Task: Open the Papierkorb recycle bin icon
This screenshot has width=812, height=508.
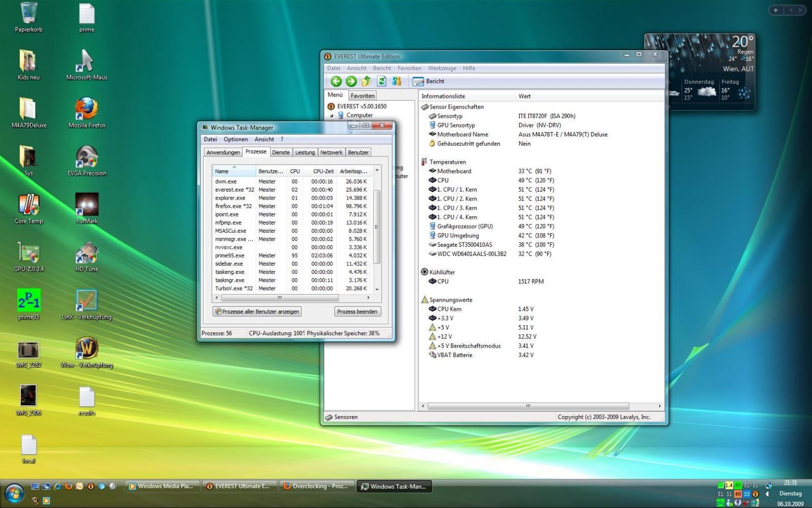Action: (x=28, y=17)
